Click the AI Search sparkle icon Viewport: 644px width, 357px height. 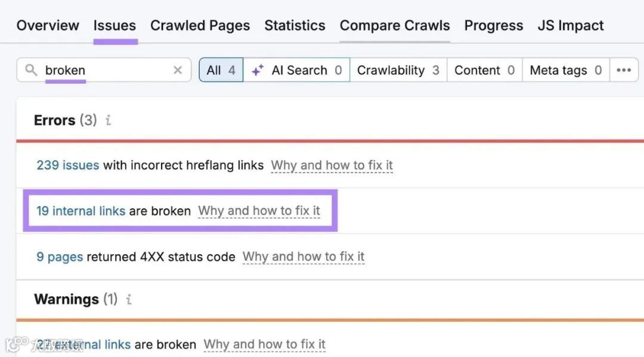click(258, 70)
